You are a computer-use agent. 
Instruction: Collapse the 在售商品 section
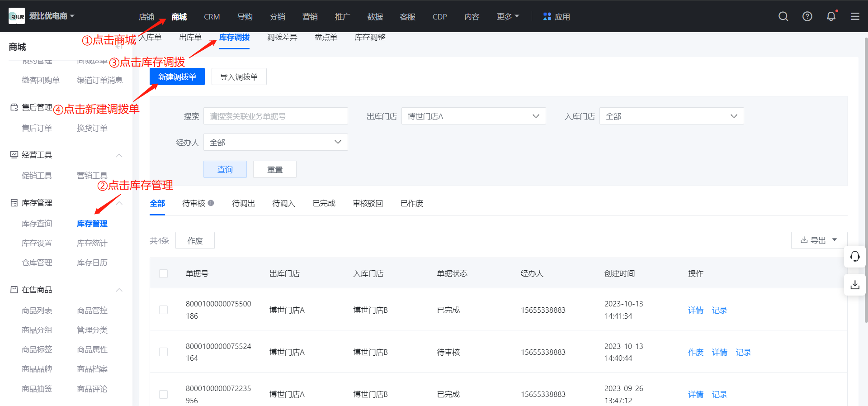tap(119, 290)
